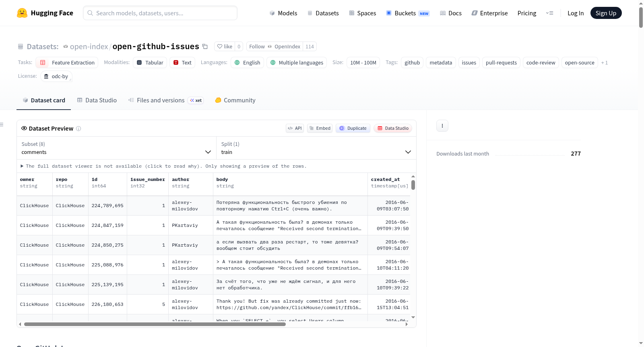The width and height of the screenshot is (644, 347).
Task: Click the Duplicate button
Action: [x=353, y=128]
